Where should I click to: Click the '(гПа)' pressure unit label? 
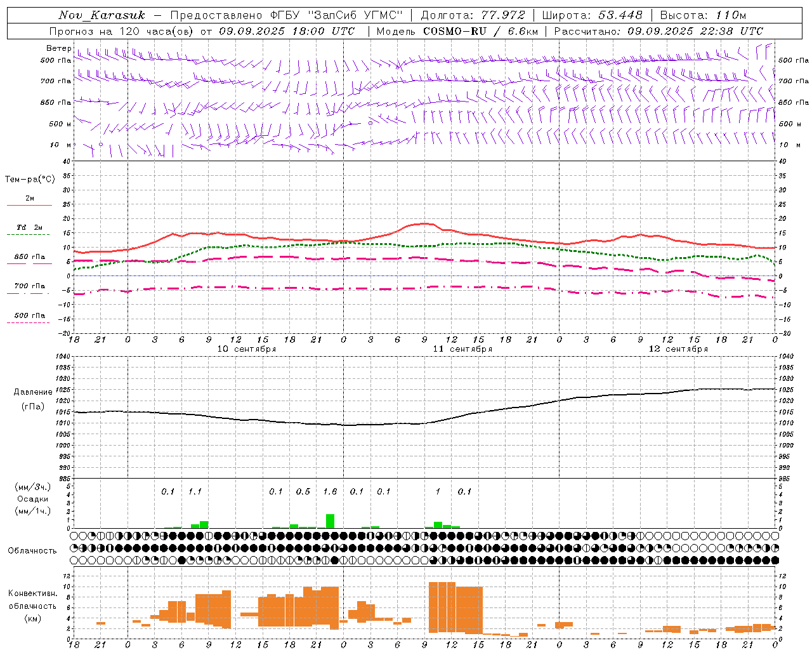33,407
